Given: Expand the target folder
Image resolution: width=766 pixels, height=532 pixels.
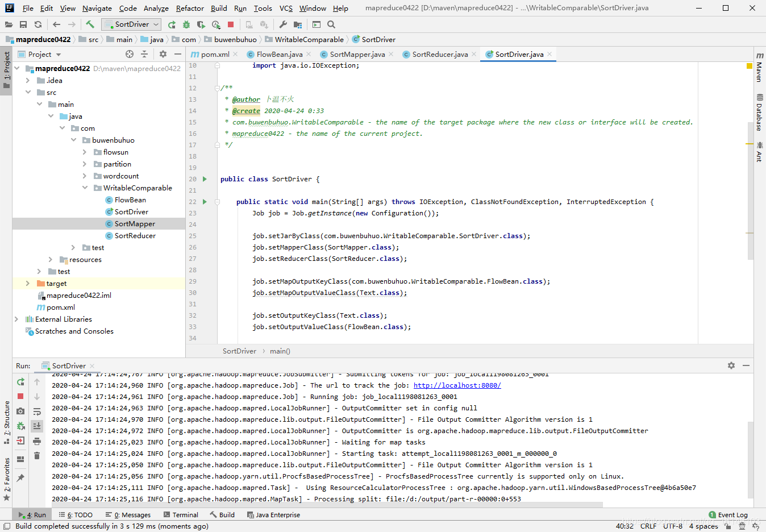Looking at the screenshot, I should click(x=28, y=283).
